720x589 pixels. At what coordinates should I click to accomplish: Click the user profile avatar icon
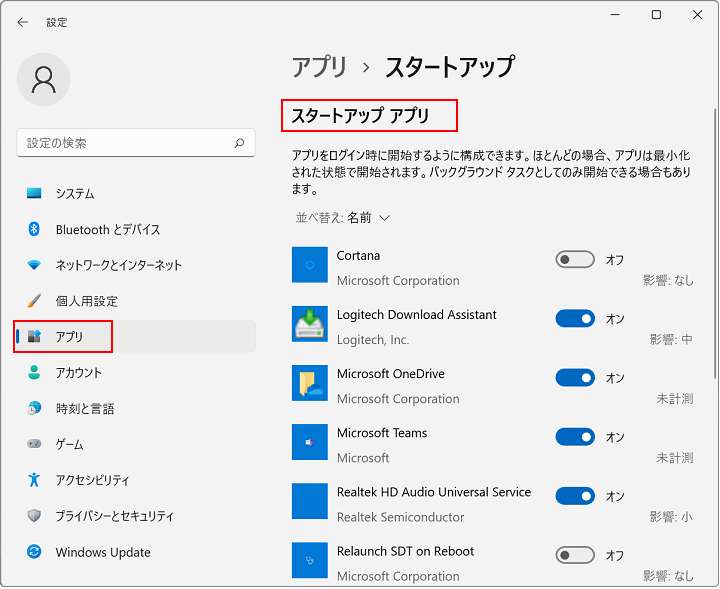44,80
